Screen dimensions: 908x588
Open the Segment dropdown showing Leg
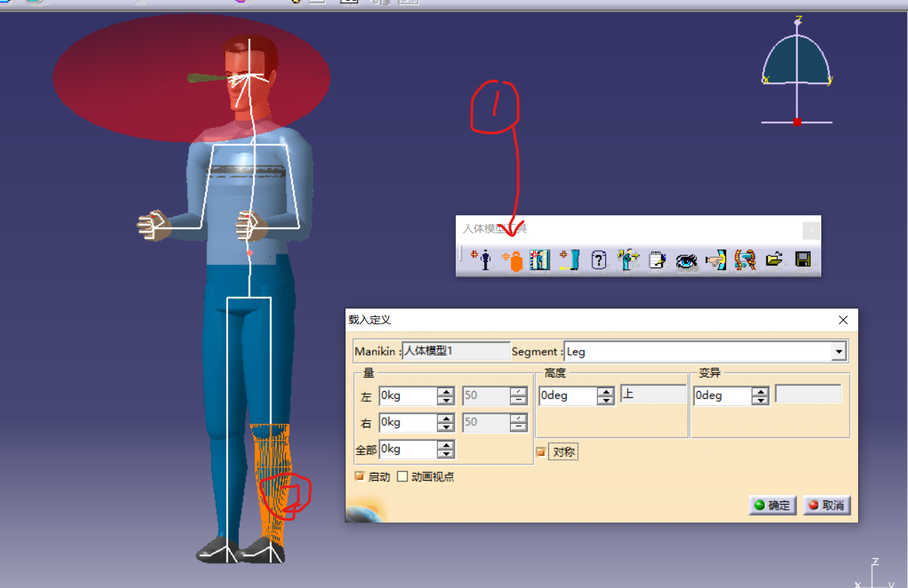pos(839,351)
